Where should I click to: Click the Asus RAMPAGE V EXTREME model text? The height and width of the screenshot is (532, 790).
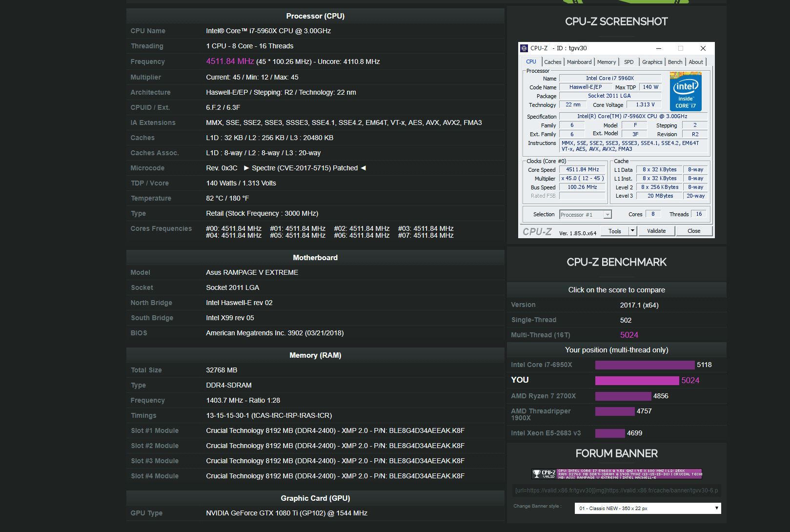[252, 272]
